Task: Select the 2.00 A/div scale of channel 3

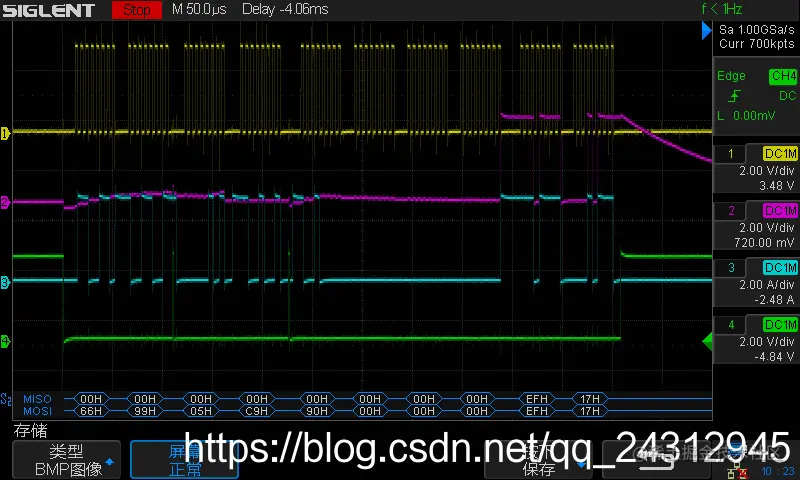Action: coord(767,285)
